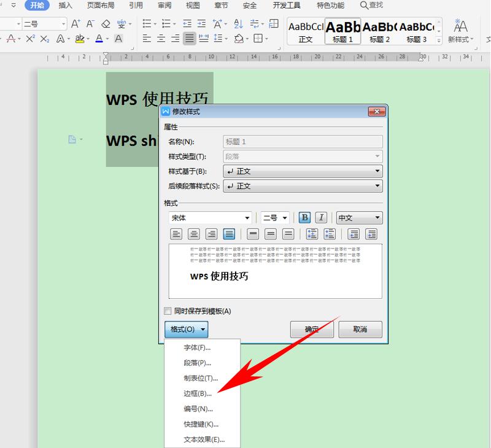Click the decrease indent icon in ribbon
The width and height of the screenshot is (491, 448).
tap(187, 23)
